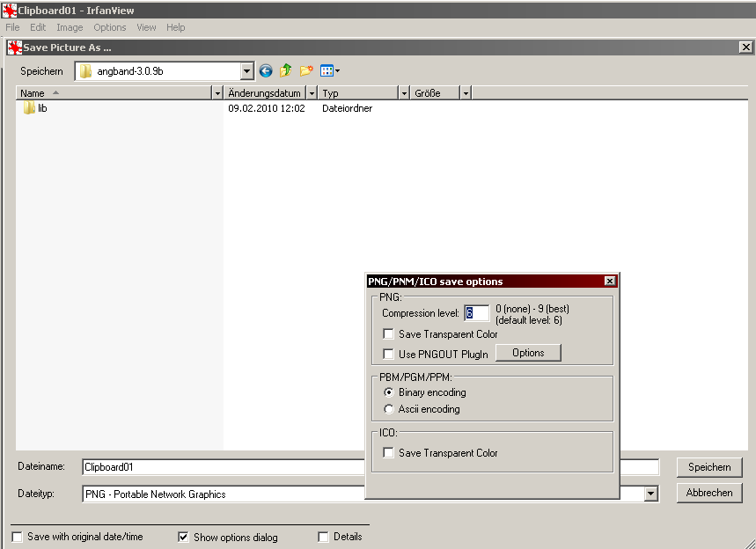Go up one folder level icon
756x549 pixels.
(x=285, y=71)
